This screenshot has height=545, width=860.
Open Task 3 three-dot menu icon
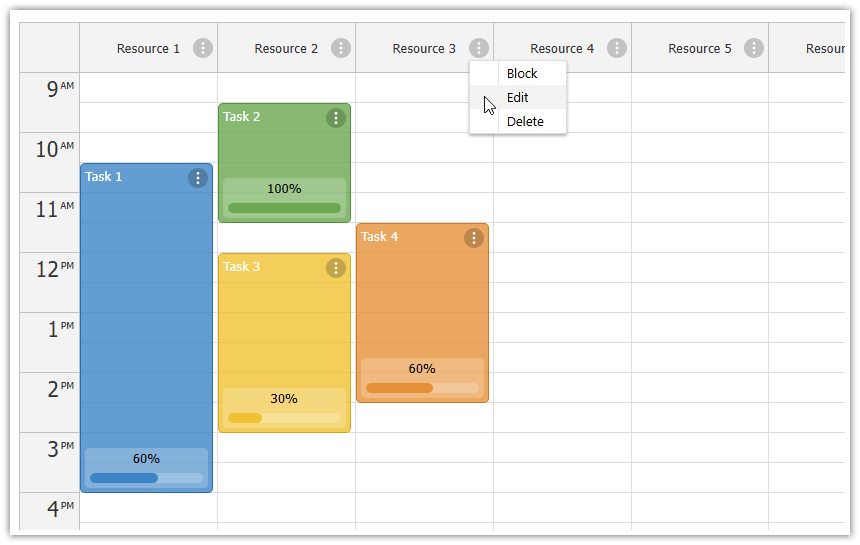click(x=336, y=268)
